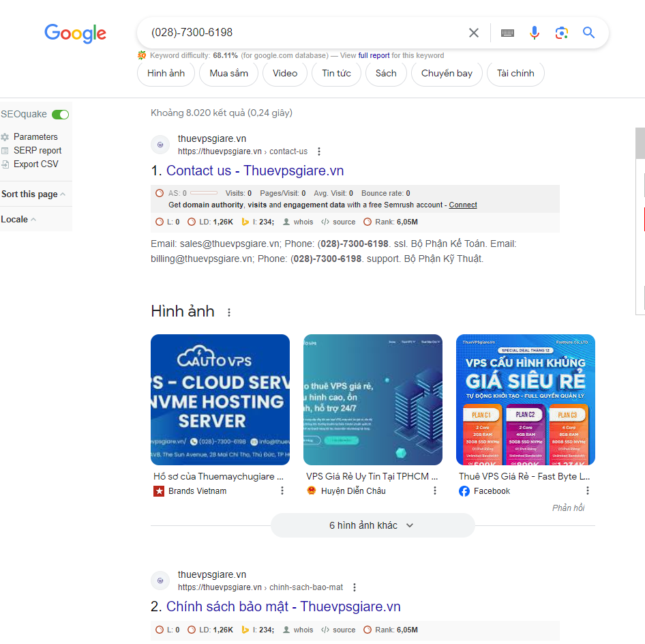Start voice search with microphone icon
Image resolution: width=645 pixels, height=644 pixels.
tap(534, 33)
